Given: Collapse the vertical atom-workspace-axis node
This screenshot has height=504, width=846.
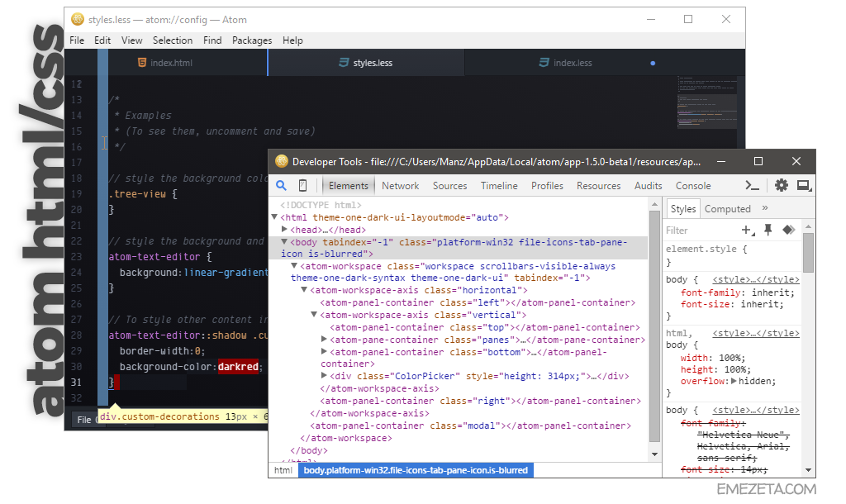Looking at the screenshot, I should (313, 315).
